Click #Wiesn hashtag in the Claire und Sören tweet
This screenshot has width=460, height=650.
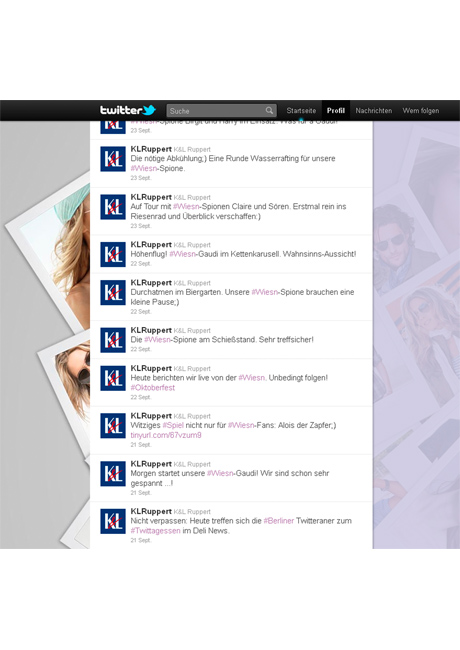[x=186, y=206]
